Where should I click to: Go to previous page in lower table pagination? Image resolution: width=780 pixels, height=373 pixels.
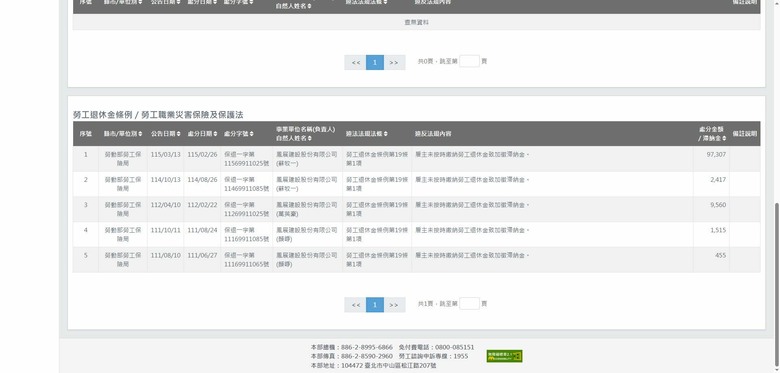[x=355, y=305]
